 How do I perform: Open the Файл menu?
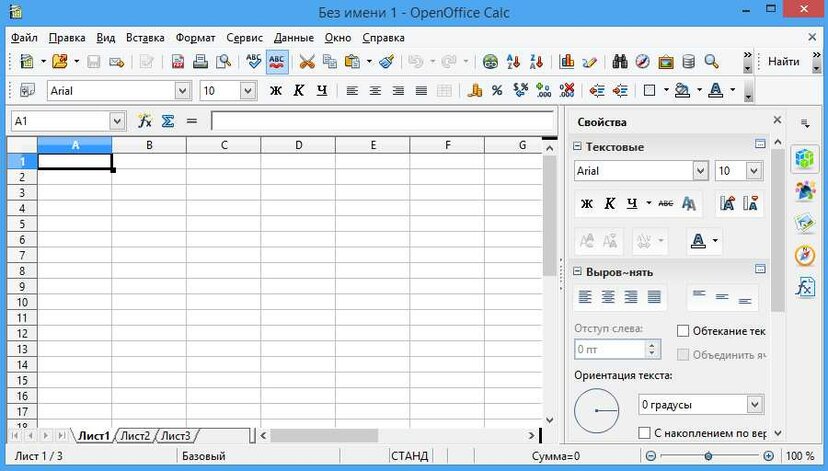click(24, 37)
